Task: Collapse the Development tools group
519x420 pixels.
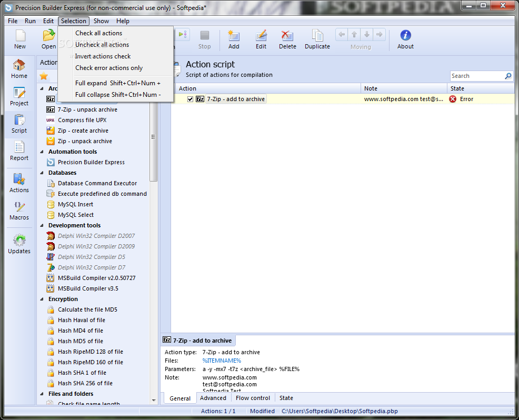Action: [42, 225]
